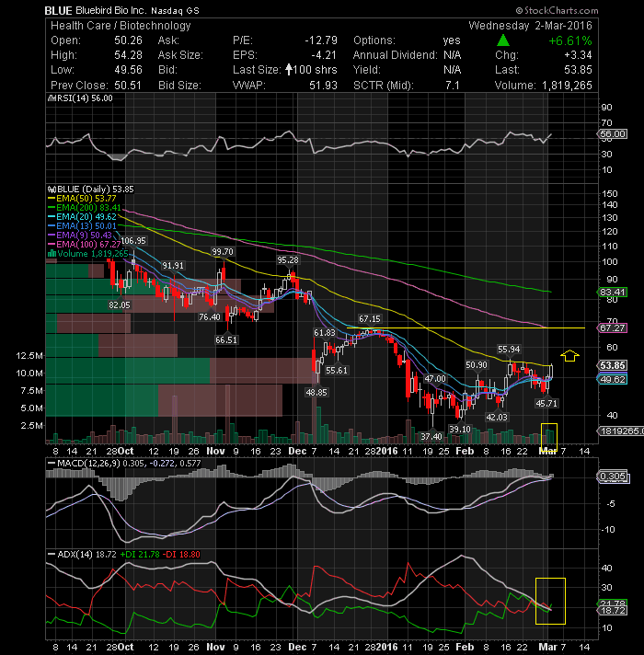644x655 pixels.
Task: Click the 82.05 low price label
Action: 120,305
